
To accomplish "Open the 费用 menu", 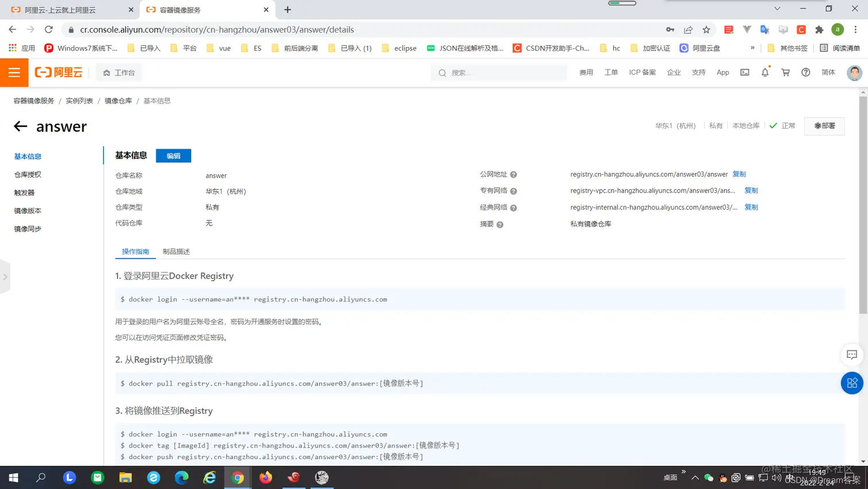I will pos(586,72).
